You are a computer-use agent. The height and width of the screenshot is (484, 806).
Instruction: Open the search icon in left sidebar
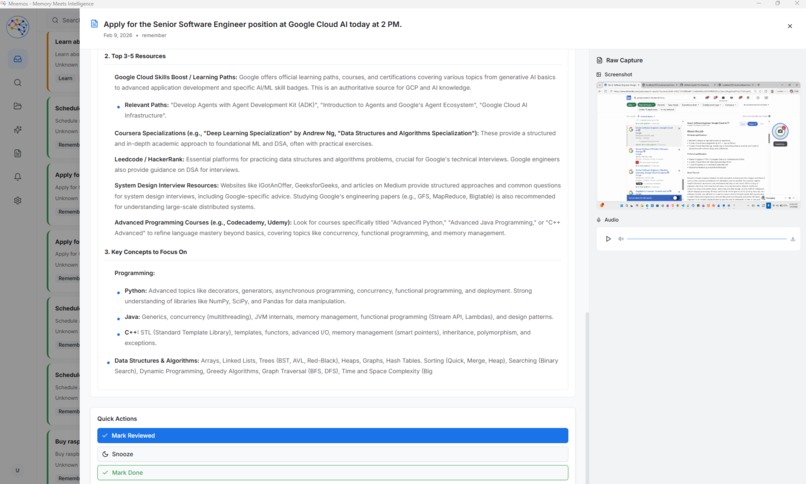coord(17,83)
